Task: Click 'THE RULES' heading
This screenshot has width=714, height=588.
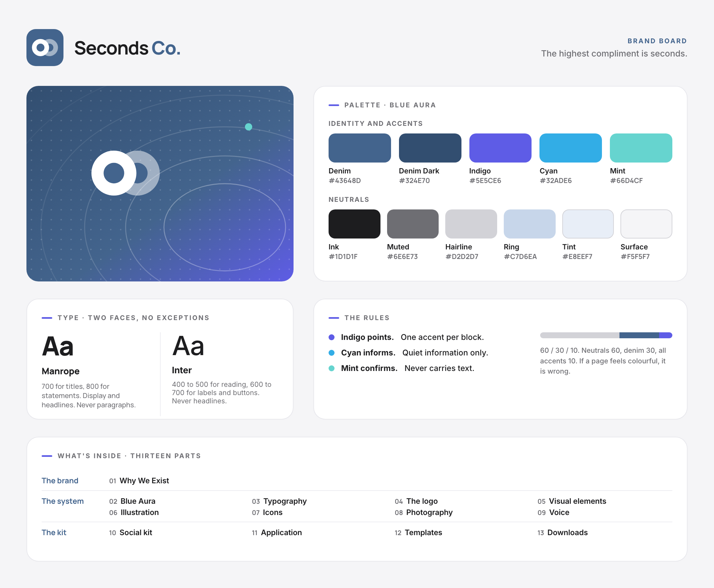Action: click(x=367, y=318)
